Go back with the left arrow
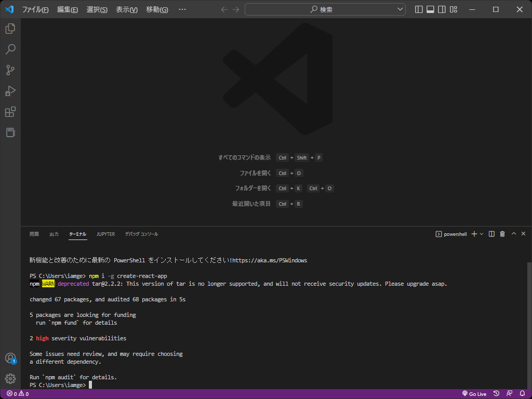The width and height of the screenshot is (532, 399). 224,9
